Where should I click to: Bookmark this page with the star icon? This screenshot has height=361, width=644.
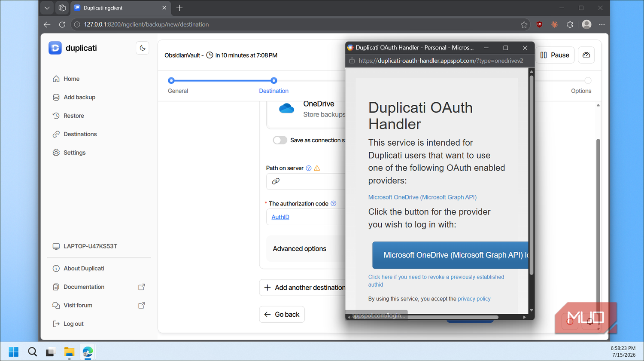524,24
